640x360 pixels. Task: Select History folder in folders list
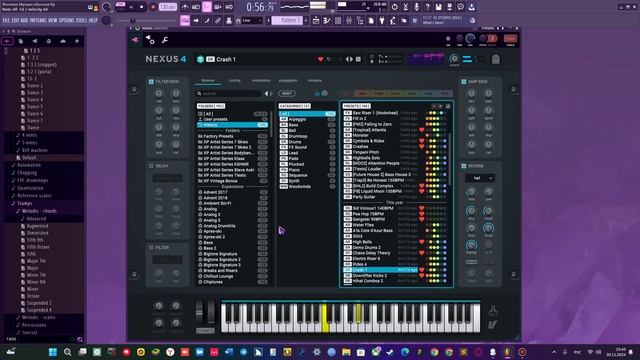[232, 125]
